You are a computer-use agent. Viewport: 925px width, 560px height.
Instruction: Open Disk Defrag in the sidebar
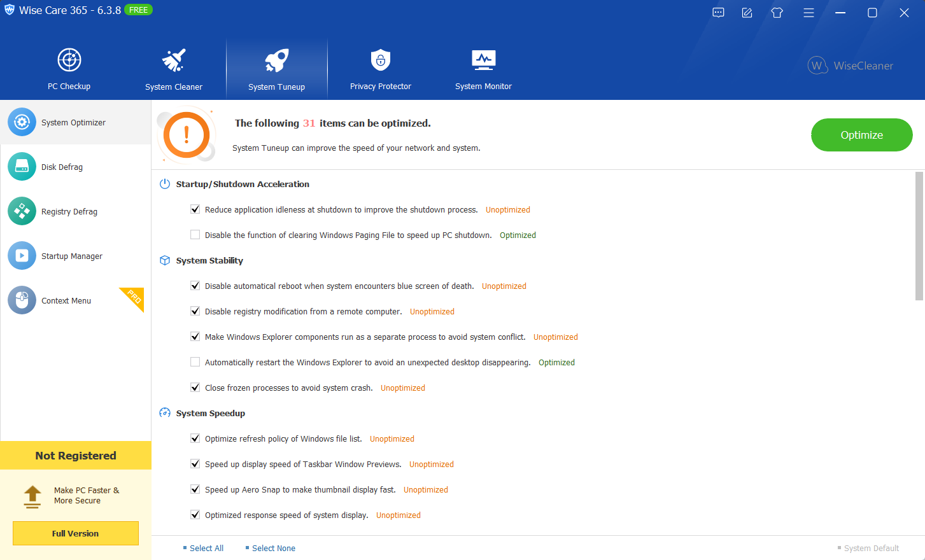coord(75,167)
